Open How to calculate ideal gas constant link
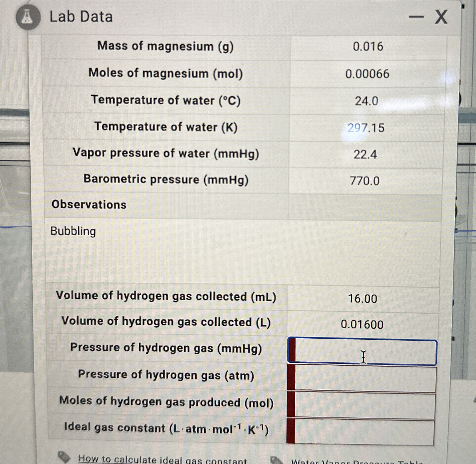 click(x=162, y=460)
